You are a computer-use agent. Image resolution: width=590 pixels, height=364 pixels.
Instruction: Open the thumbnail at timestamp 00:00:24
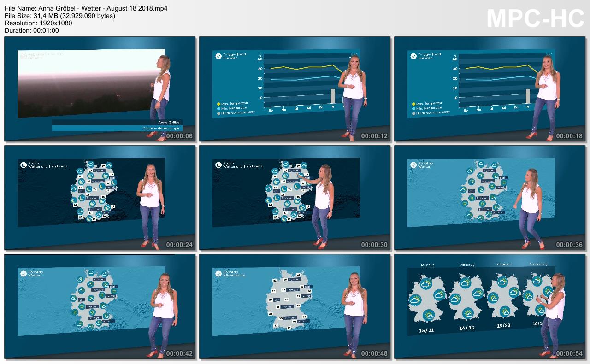click(100, 198)
